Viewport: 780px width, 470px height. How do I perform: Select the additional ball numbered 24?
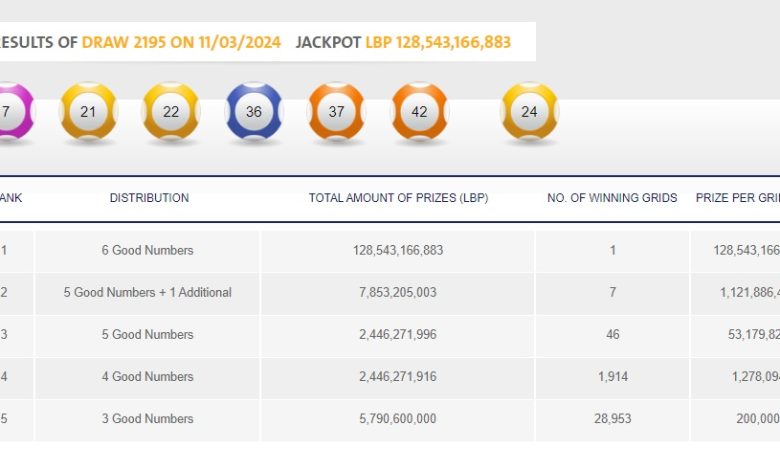point(529,111)
